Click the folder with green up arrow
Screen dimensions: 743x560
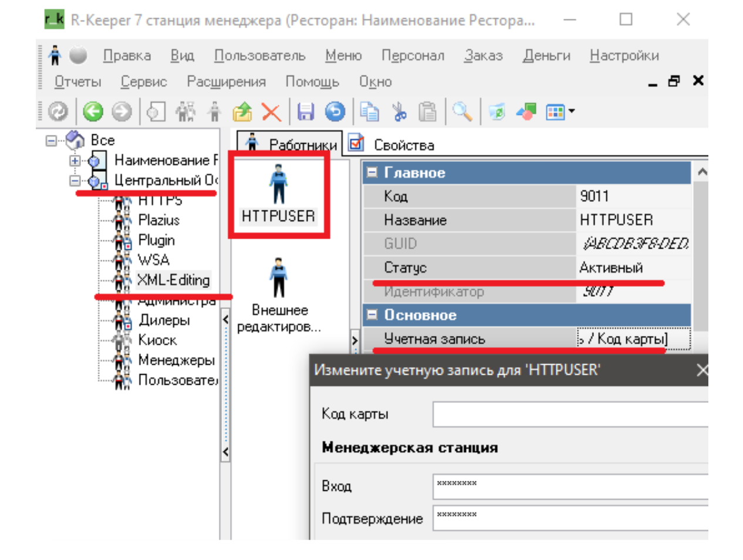[242, 111]
